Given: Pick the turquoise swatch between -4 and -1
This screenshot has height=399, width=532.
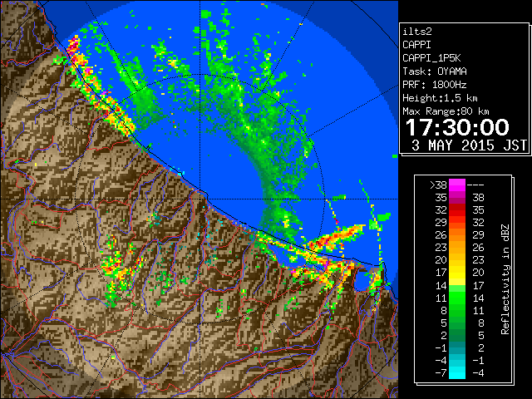Looking at the screenshot, I should [457, 361].
